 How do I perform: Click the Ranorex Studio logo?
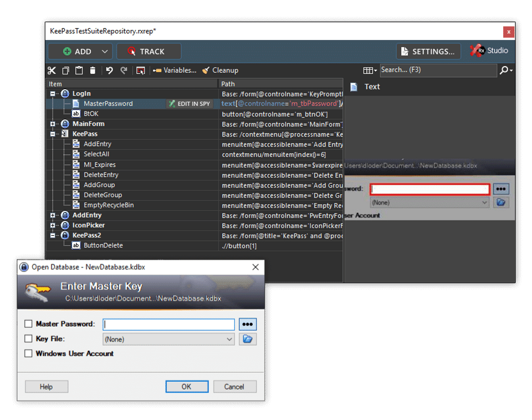[x=489, y=50]
